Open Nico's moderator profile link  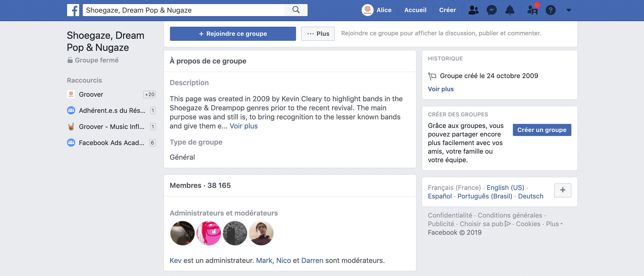coord(283,260)
